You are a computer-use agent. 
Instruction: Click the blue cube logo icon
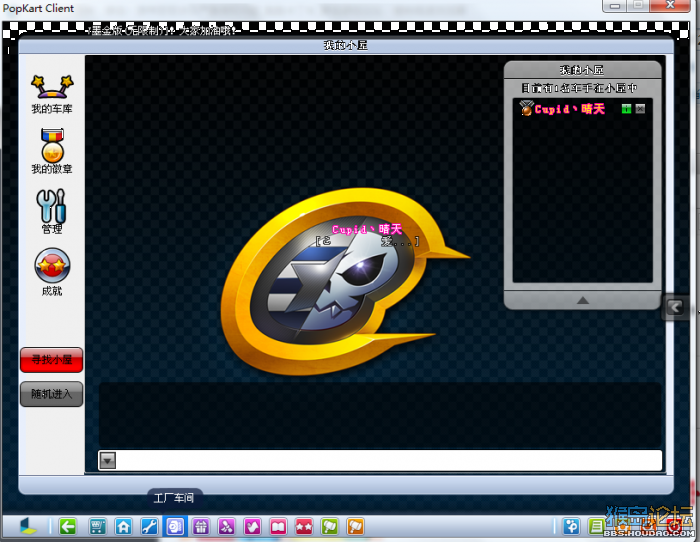pos(29,526)
